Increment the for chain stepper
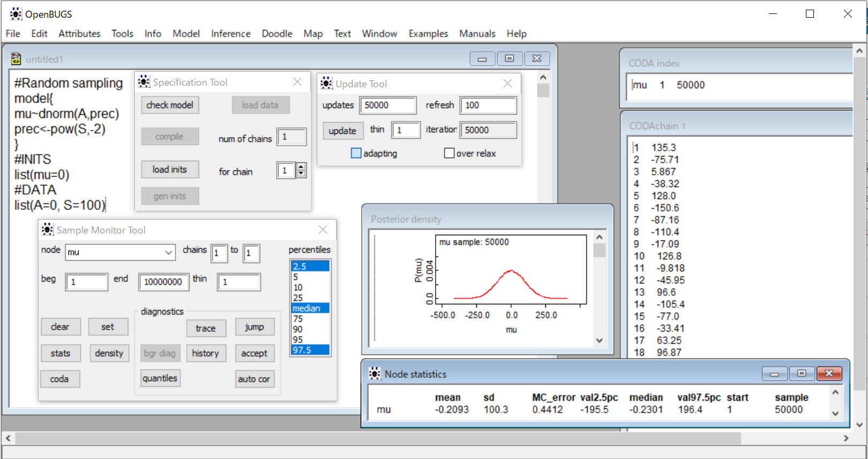 tap(301, 167)
